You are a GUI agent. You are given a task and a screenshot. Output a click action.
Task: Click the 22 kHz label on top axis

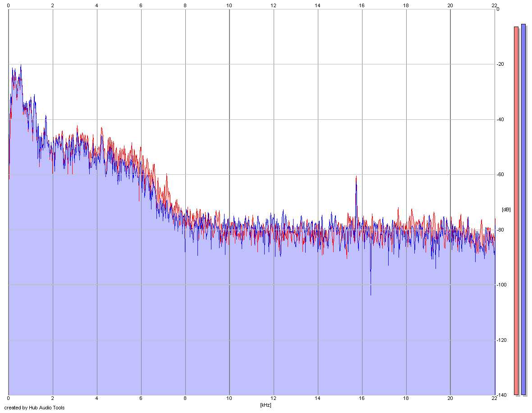(x=494, y=5)
